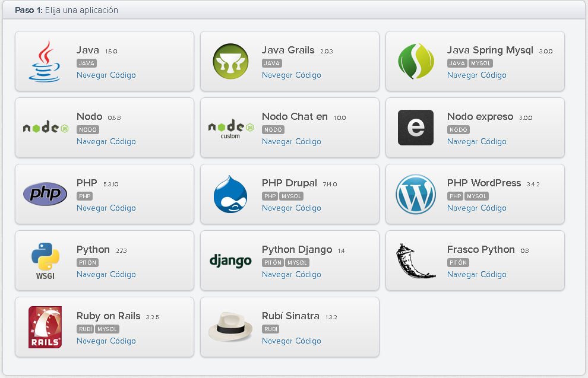Click the Frasco Python title
588x378 pixels.
point(480,249)
